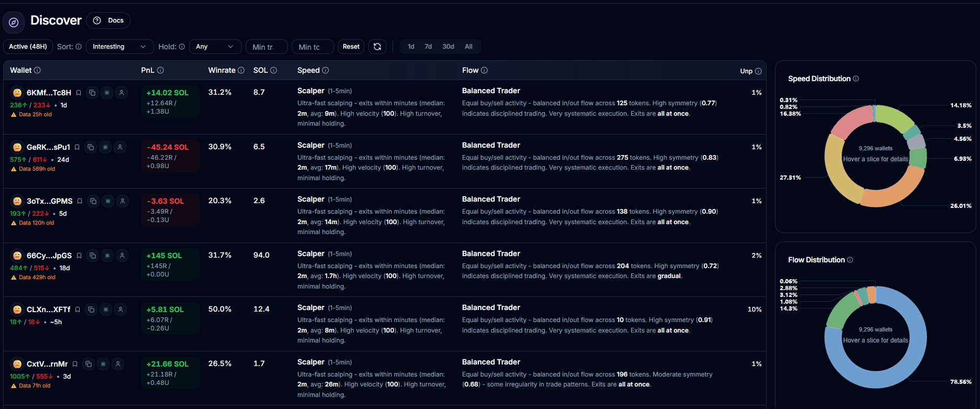This screenshot has width=980, height=409.
Task: Click the SOL column info icon
Action: pyautogui.click(x=274, y=70)
